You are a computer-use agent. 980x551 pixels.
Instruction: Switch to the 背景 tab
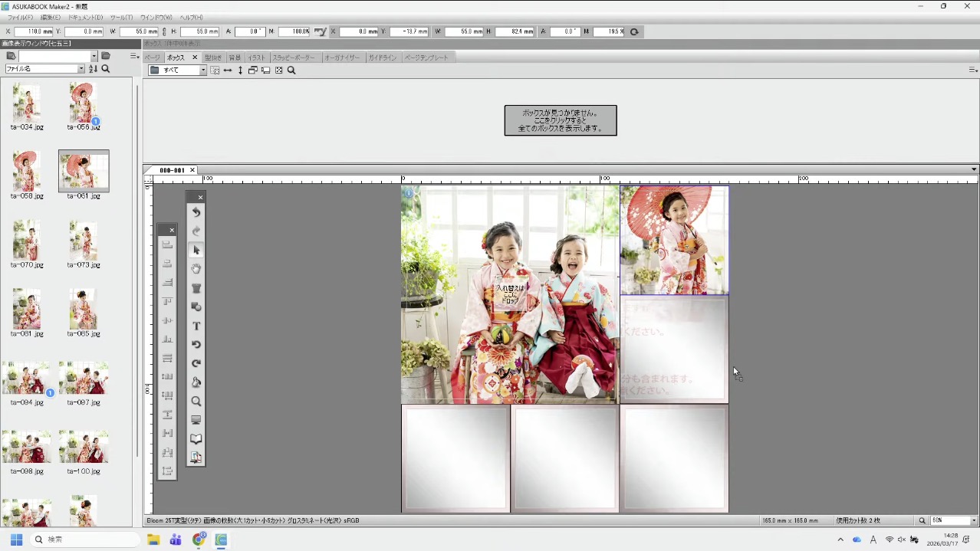pyautogui.click(x=235, y=57)
